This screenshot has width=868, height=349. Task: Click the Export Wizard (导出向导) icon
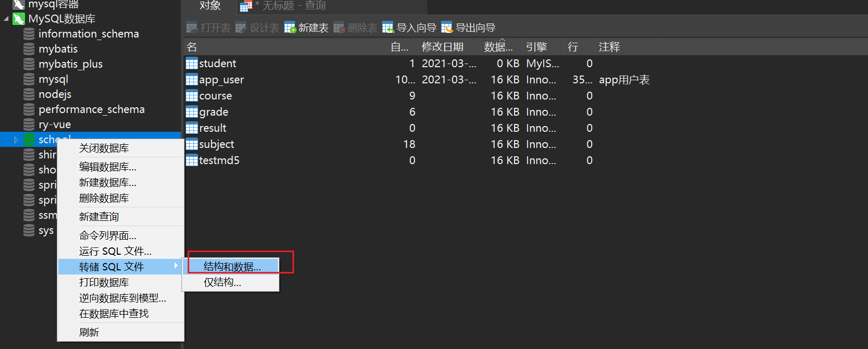click(x=447, y=28)
